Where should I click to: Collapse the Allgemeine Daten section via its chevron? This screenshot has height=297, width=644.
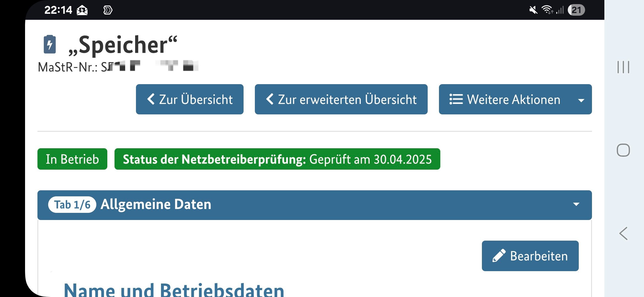point(576,205)
